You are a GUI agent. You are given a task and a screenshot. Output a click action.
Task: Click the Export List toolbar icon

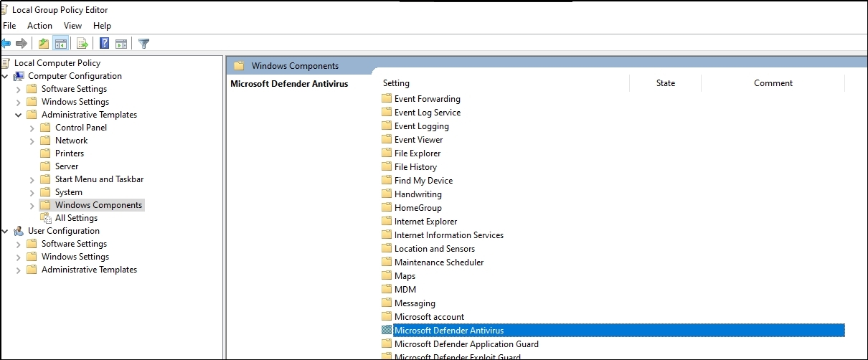pyautogui.click(x=82, y=44)
